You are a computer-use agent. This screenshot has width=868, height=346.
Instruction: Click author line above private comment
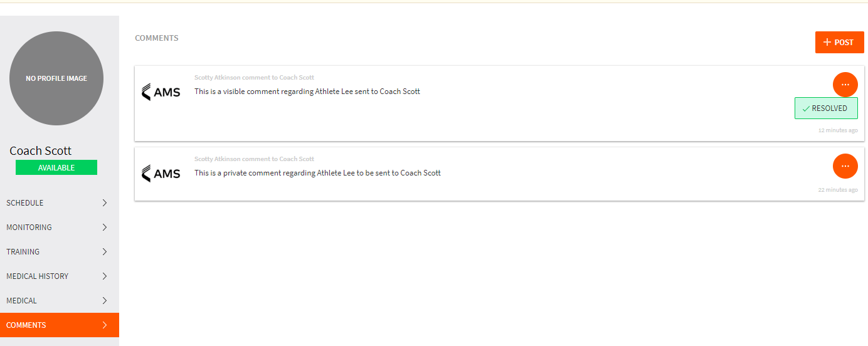coord(254,159)
